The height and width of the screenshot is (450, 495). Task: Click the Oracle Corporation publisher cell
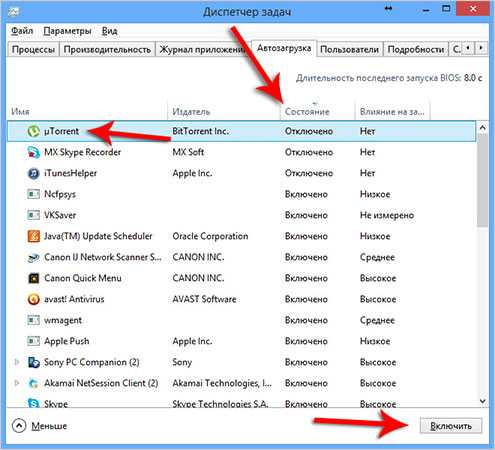tap(210, 236)
